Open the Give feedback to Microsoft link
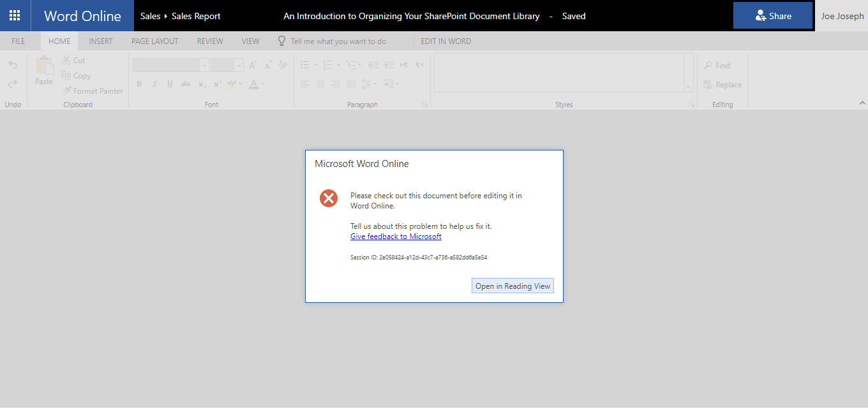Screen dimensions: 868x408 396,236
